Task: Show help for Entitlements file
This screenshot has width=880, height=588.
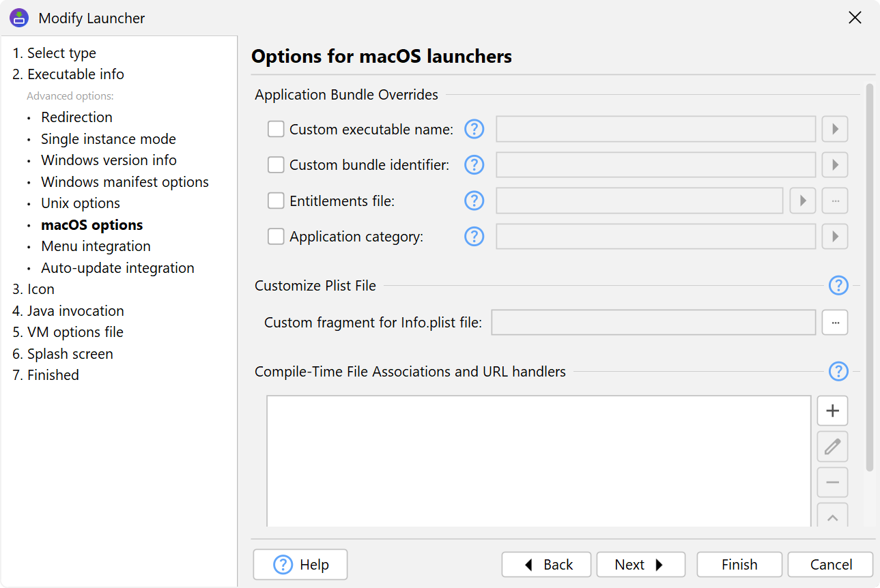Action: 474,201
